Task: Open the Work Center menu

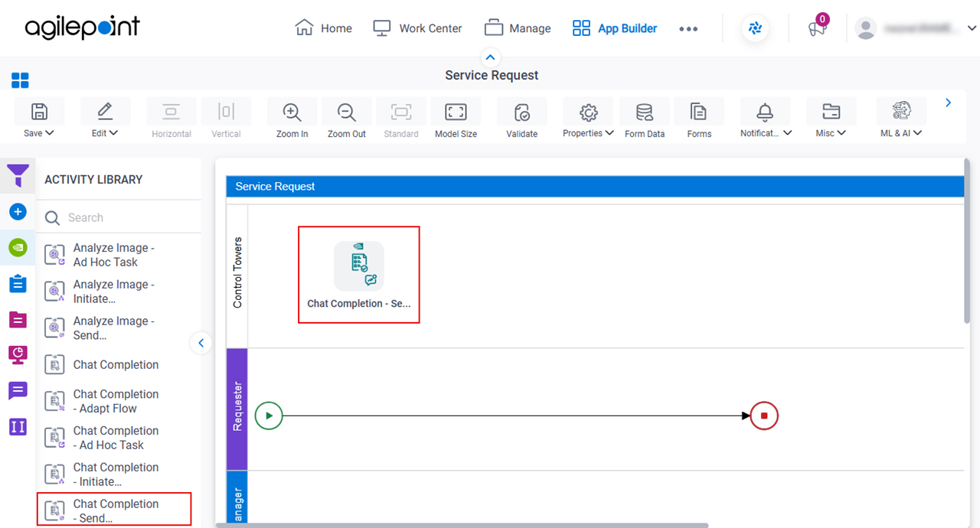Action: (417, 28)
